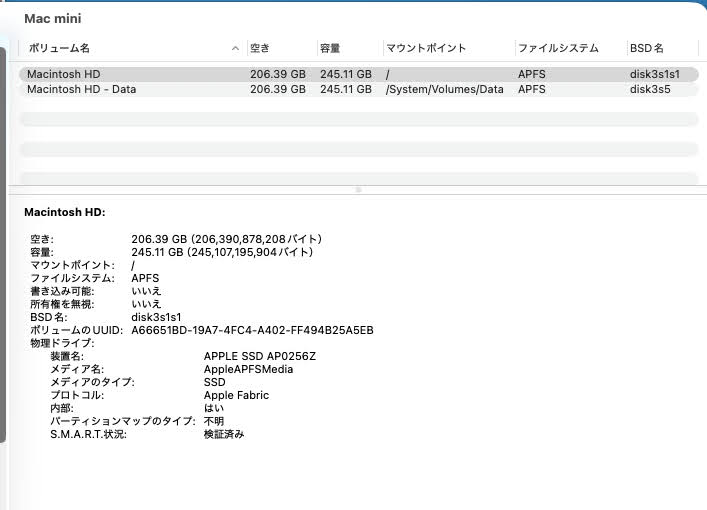This screenshot has height=510, width=707.
Task: Click the はい value beside 内部
Action: pyautogui.click(x=214, y=408)
